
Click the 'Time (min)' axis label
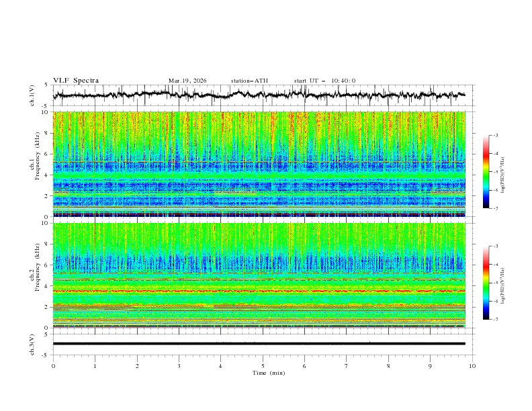(x=269, y=373)
